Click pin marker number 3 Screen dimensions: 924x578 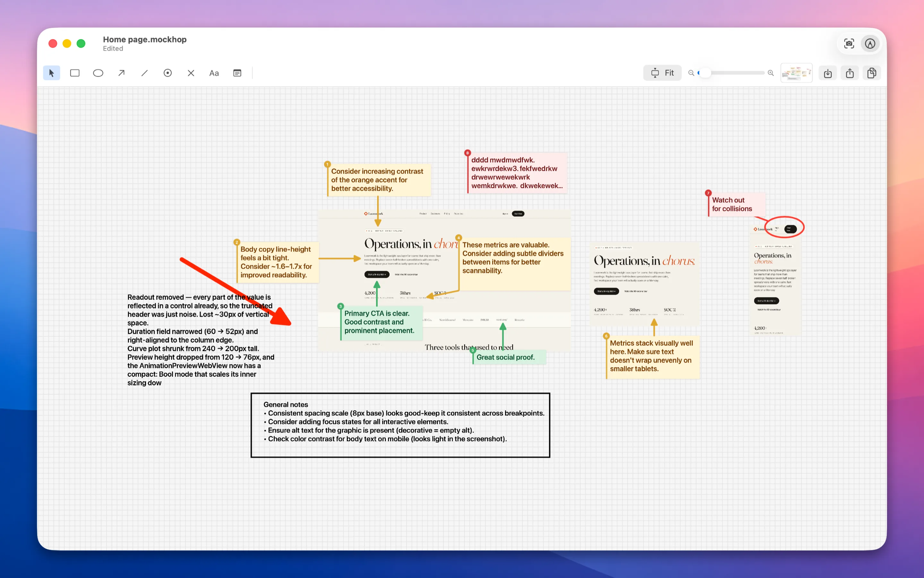[341, 306]
